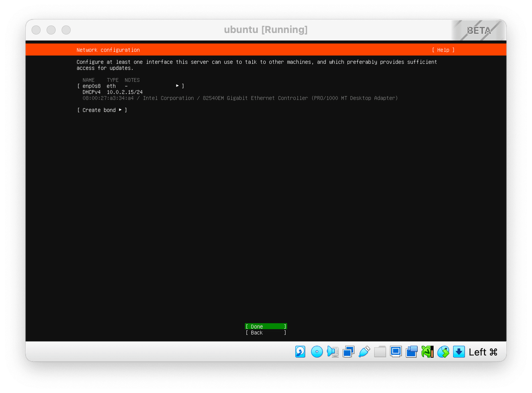
Task: Click the display settings status icon
Action: pyautogui.click(x=396, y=352)
